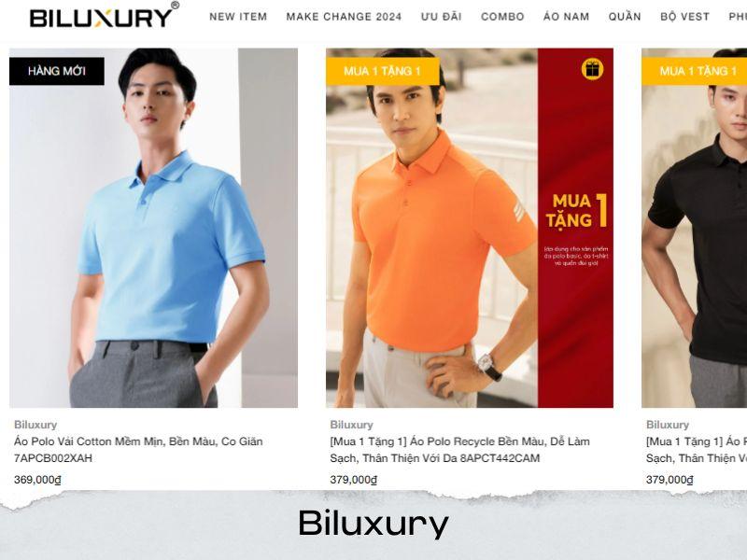Click the MUA TẶNG 1 red promo banner
Viewport: 747px width, 560px height.
click(x=575, y=228)
